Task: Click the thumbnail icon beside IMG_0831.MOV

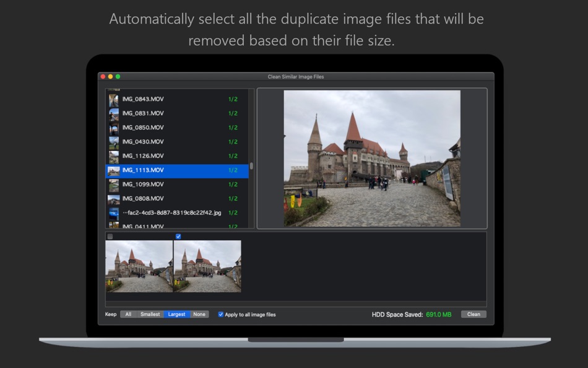Action: [114, 113]
